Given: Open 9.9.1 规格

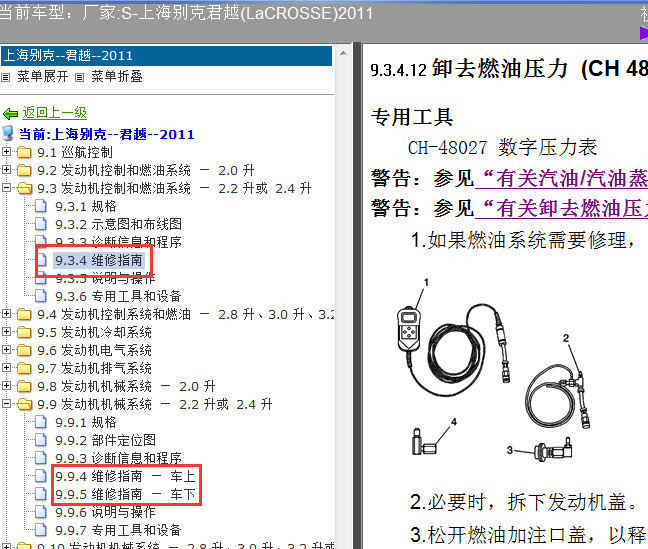Looking at the screenshot, I should coord(86,422).
